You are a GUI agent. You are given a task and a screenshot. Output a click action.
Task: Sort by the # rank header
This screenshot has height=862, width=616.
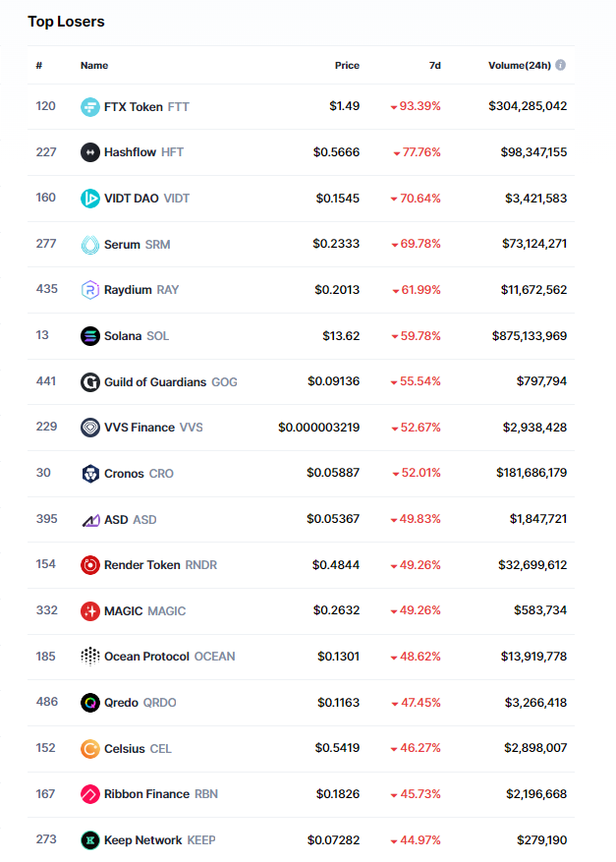point(39,66)
